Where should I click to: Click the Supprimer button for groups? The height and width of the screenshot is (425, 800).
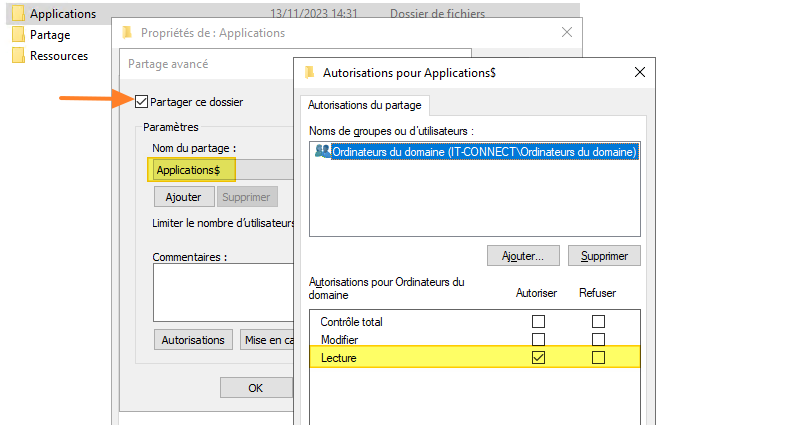click(604, 256)
